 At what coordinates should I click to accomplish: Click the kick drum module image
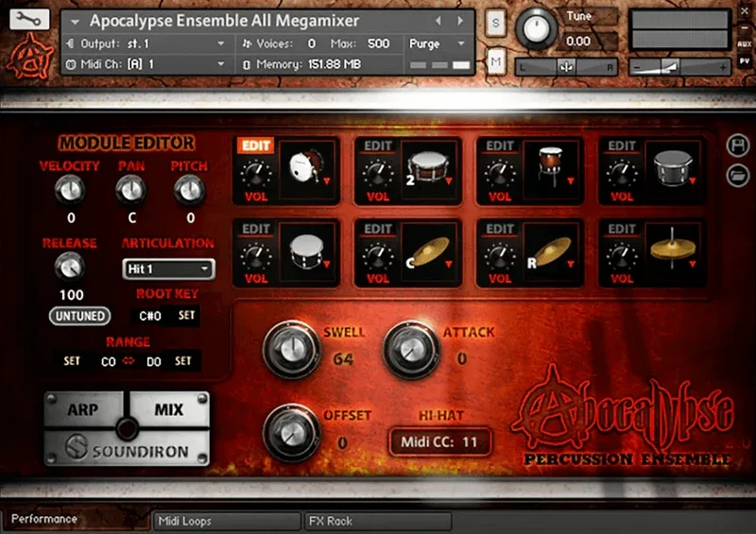coord(308,169)
